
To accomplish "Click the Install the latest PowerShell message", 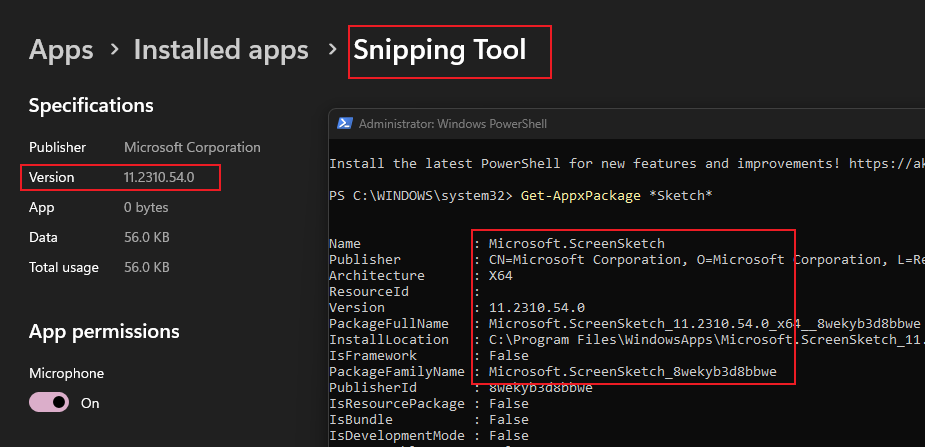I will pos(627,163).
